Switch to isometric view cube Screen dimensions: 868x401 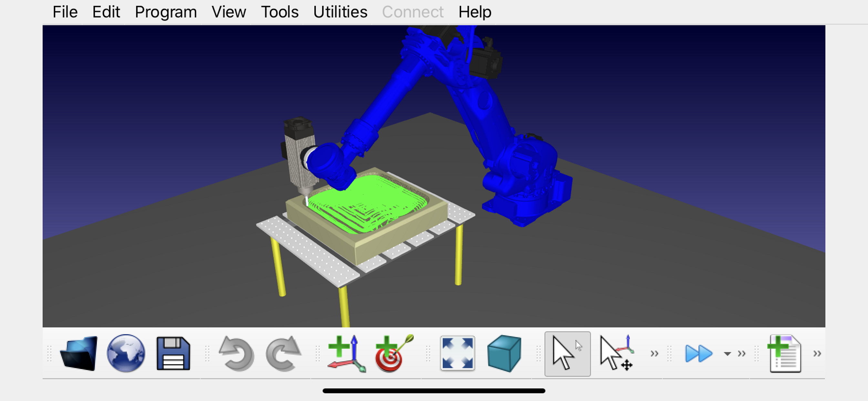pyautogui.click(x=504, y=353)
